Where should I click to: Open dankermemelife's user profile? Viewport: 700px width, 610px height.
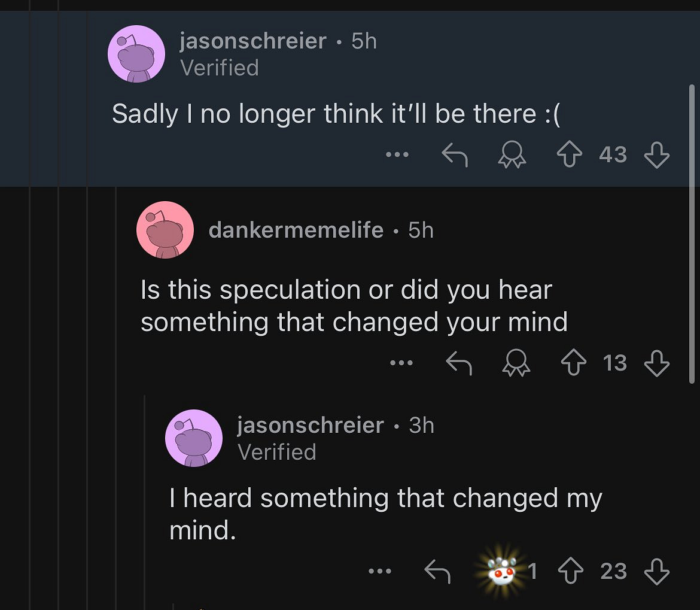(296, 230)
